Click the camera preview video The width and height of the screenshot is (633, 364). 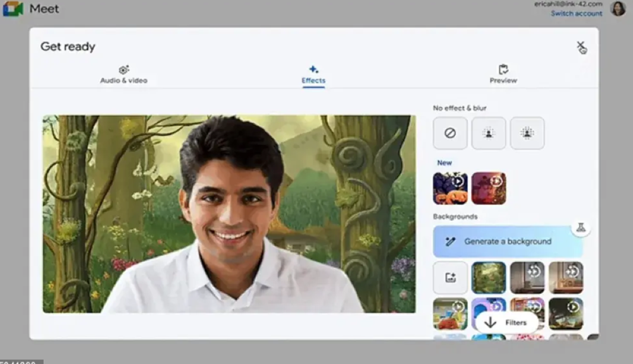(229, 214)
